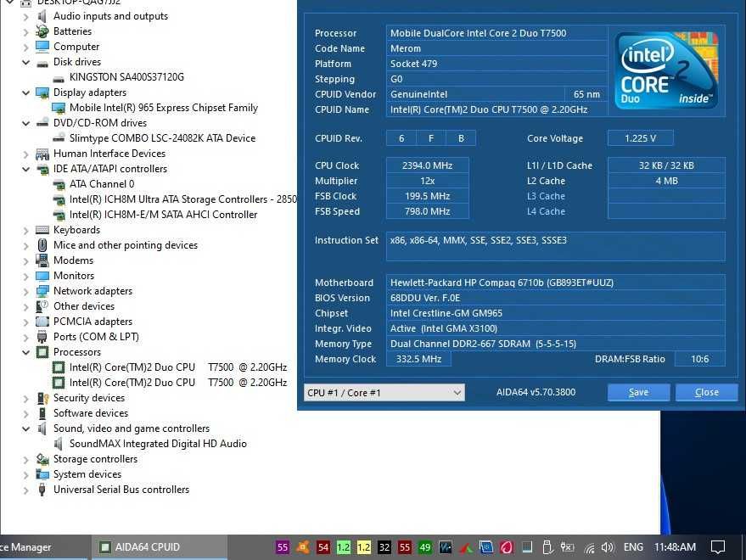Click the Core Voltage value 1.225 V
746x560 pixels.
pyautogui.click(x=640, y=138)
